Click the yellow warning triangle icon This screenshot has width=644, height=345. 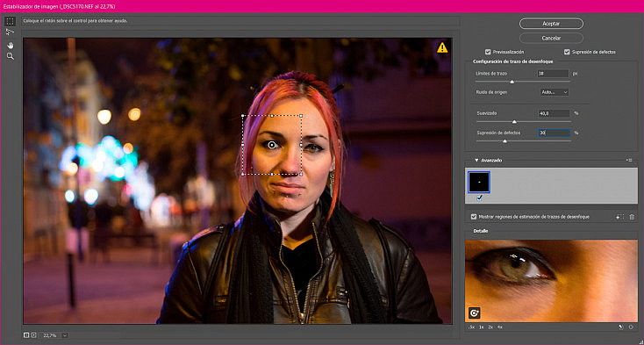click(x=442, y=48)
